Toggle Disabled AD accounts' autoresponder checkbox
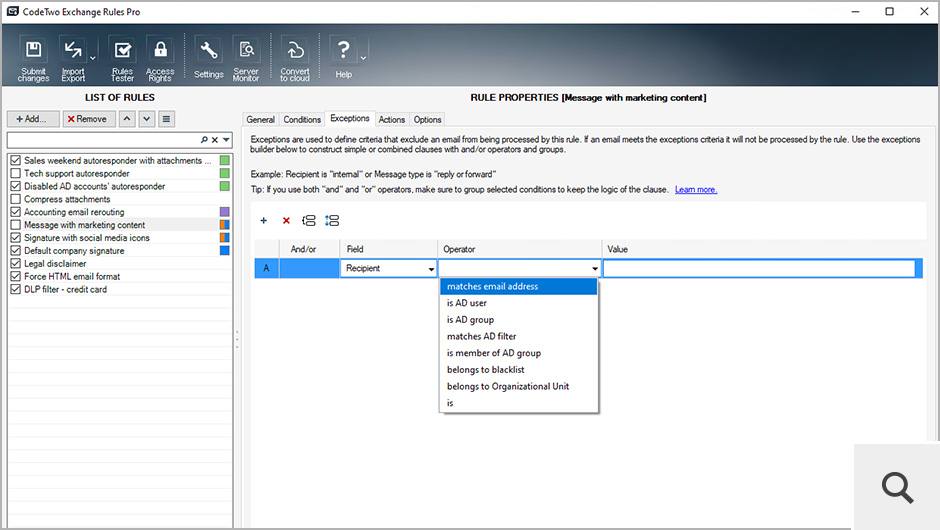Image resolution: width=940 pixels, height=530 pixels. pos(16,186)
